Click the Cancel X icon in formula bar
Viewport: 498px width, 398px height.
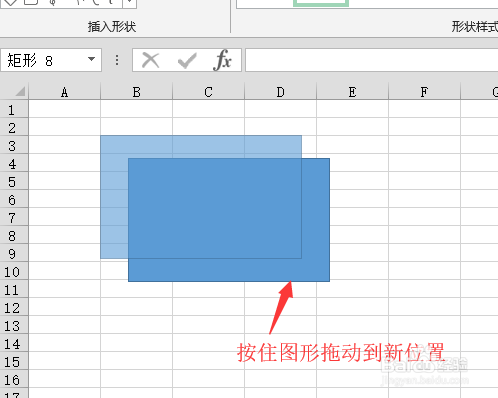coord(150,60)
